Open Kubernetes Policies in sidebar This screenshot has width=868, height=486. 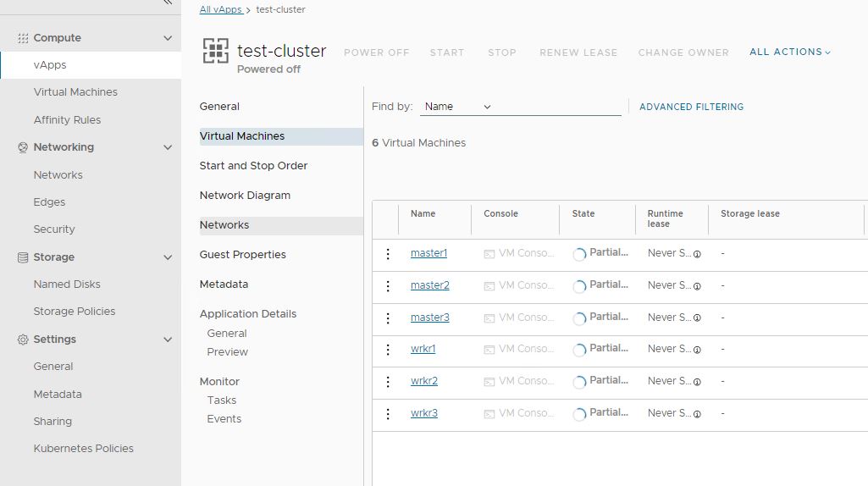(x=83, y=449)
